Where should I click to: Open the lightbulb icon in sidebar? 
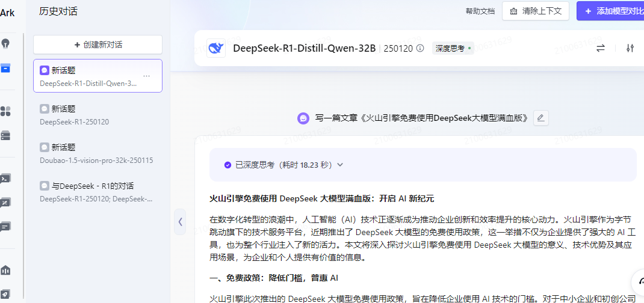(x=6, y=43)
